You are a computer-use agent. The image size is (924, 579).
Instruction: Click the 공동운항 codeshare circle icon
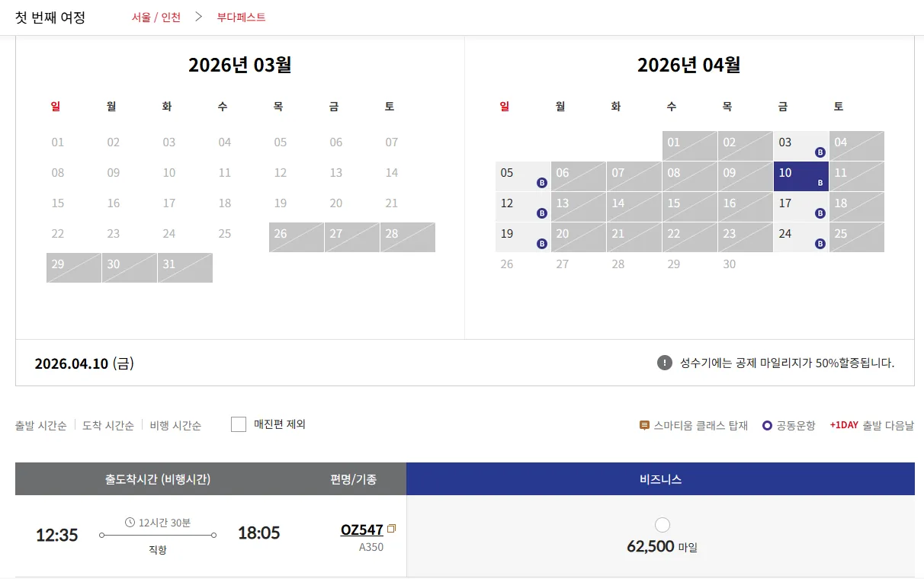[766, 425]
